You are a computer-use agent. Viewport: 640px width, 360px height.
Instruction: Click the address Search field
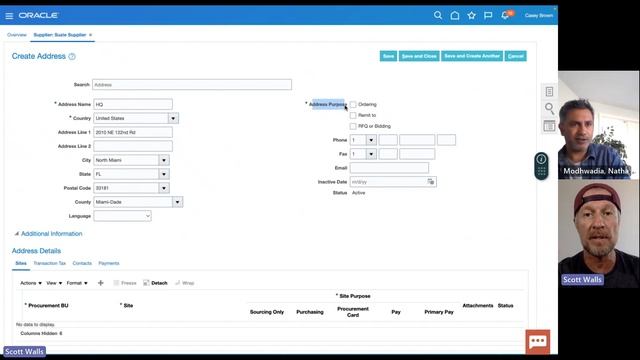click(192, 84)
